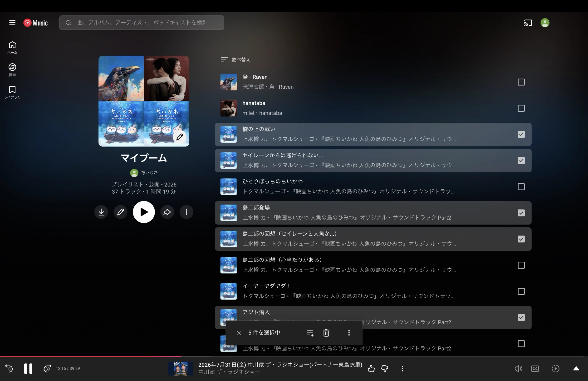Check the partly hidden last row's checkbox
Screen dimensions: 588x381
pyautogui.click(x=521, y=344)
